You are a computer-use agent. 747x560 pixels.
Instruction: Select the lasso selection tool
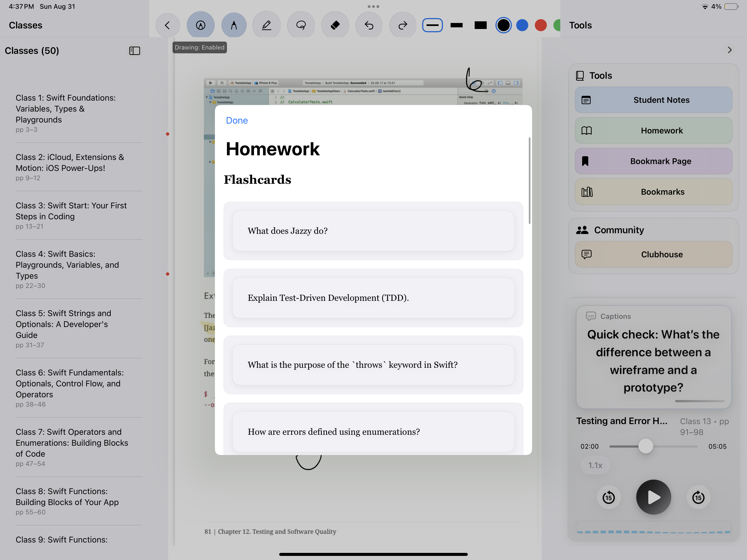(300, 25)
